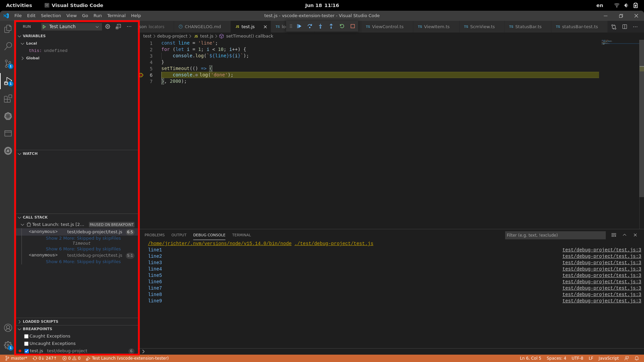Open the Run menu
The height and width of the screenshot is (362, 644).
(x=97, y=15)
